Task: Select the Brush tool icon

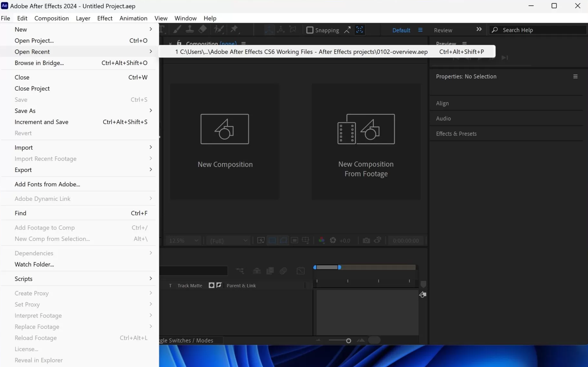Action: pyautogui.click(x=177, y=30)
